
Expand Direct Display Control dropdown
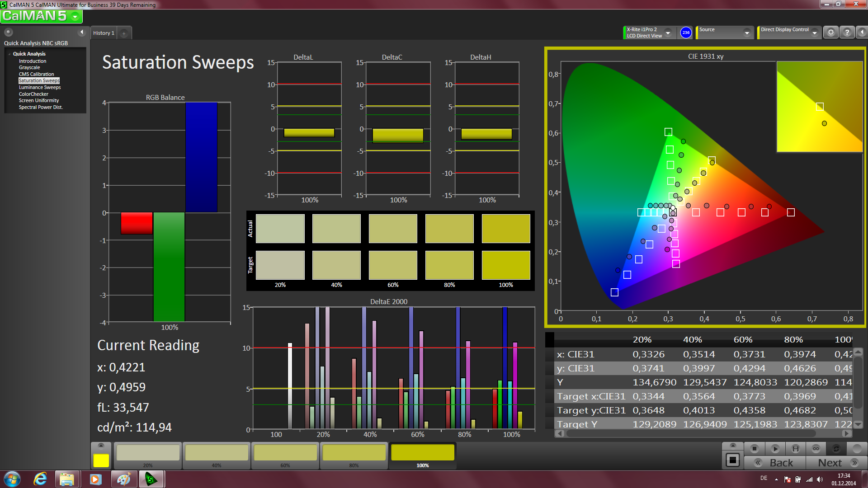(815, 33)
